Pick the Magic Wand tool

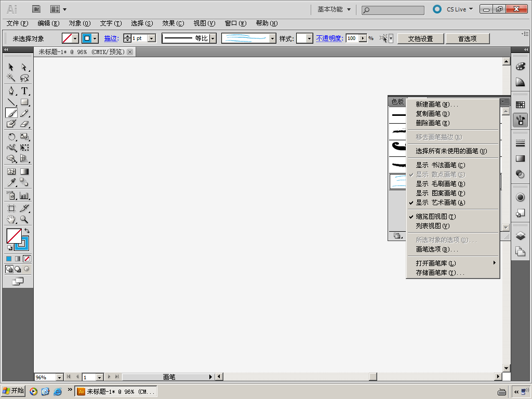(x=11, y=78)
